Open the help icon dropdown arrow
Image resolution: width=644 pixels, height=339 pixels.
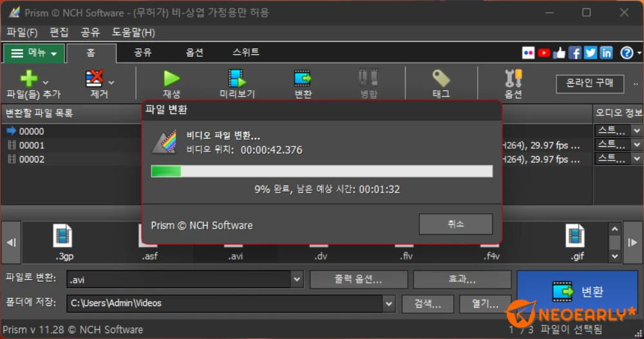pos(639,53)
